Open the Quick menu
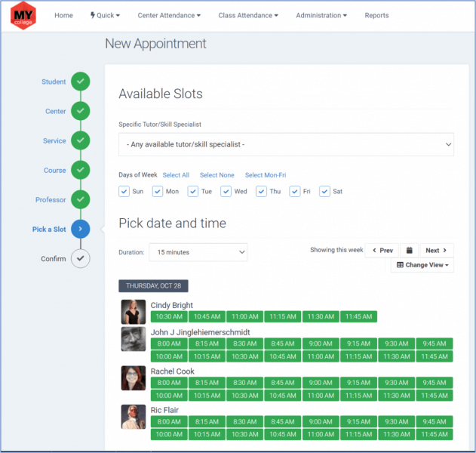This screenshot has width=476, height=453. [105, 15]
